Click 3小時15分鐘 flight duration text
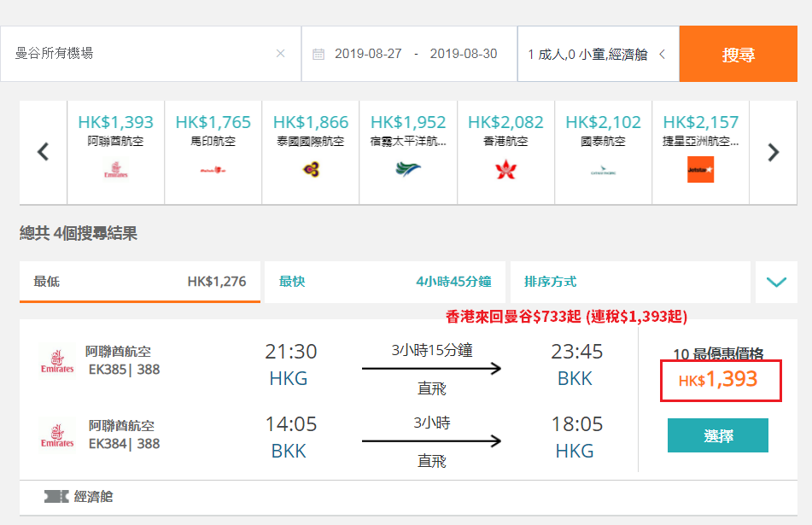This screenshot has height=525, width=812. tap(432, 351)
